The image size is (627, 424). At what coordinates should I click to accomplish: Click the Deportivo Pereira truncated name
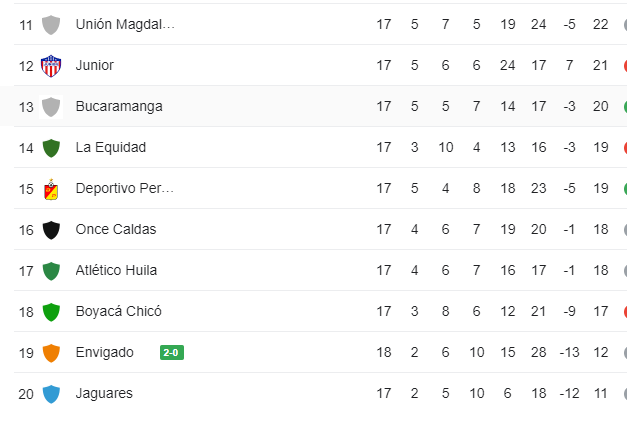pyautogui.click(x=125, y=188)
